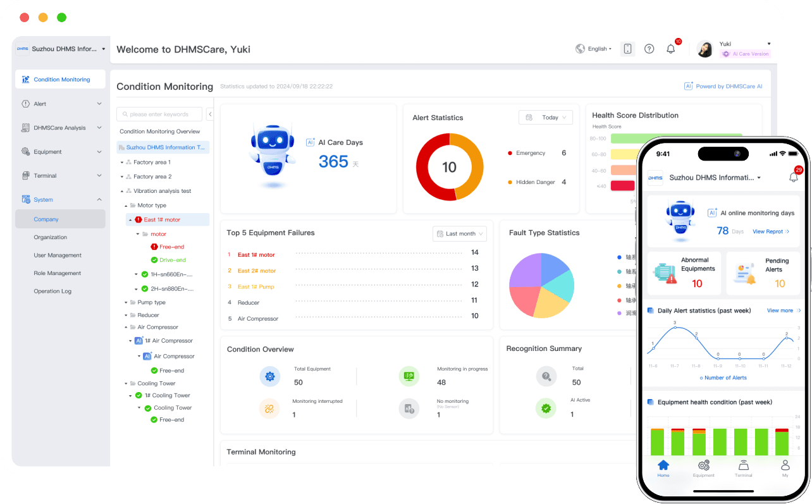Open the mobile device icon in header
Image resolution: width=812 pixels, height=504 pixels.
627,49
